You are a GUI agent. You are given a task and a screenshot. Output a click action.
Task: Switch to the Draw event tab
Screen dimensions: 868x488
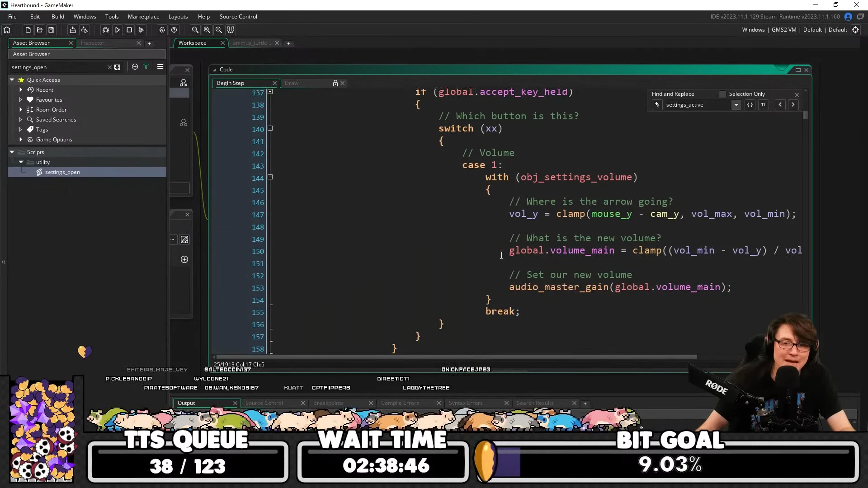coord(292,83)
